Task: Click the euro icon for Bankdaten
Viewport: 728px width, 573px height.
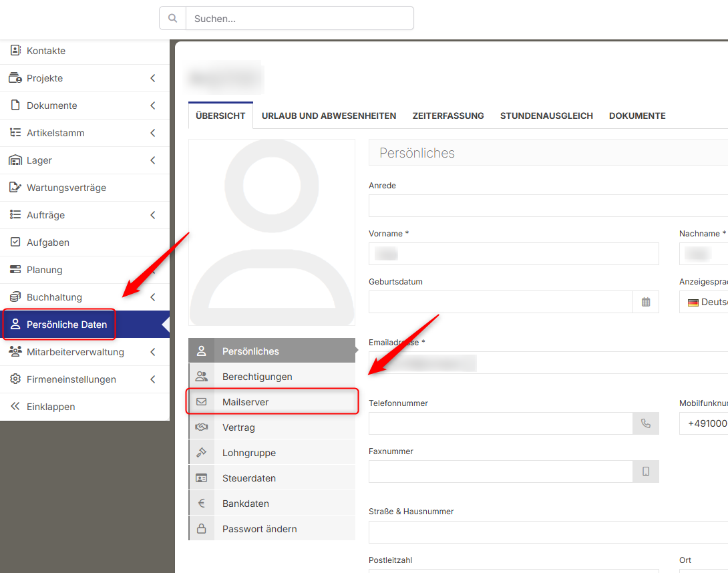Action: tap(201, 504)
